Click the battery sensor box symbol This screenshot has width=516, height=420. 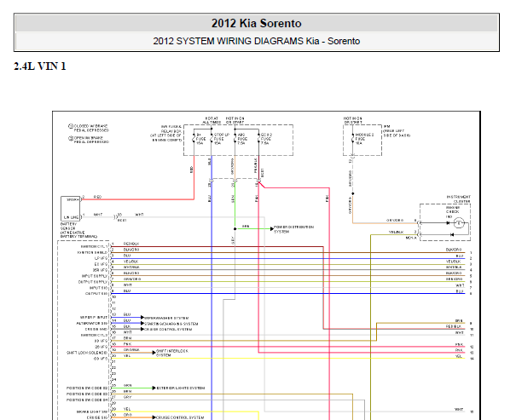(71, 209)
